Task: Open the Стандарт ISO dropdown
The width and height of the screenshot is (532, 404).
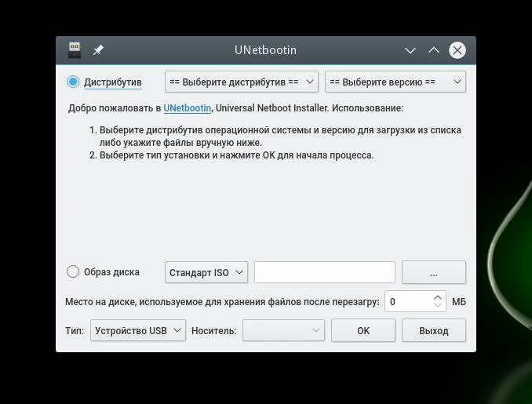Action: point(206,272)
